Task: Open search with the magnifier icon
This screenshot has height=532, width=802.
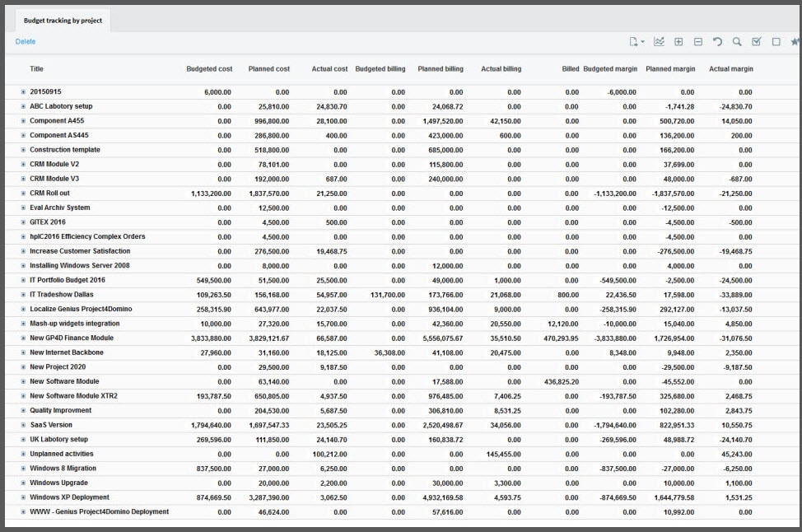Action: point(737,42)
